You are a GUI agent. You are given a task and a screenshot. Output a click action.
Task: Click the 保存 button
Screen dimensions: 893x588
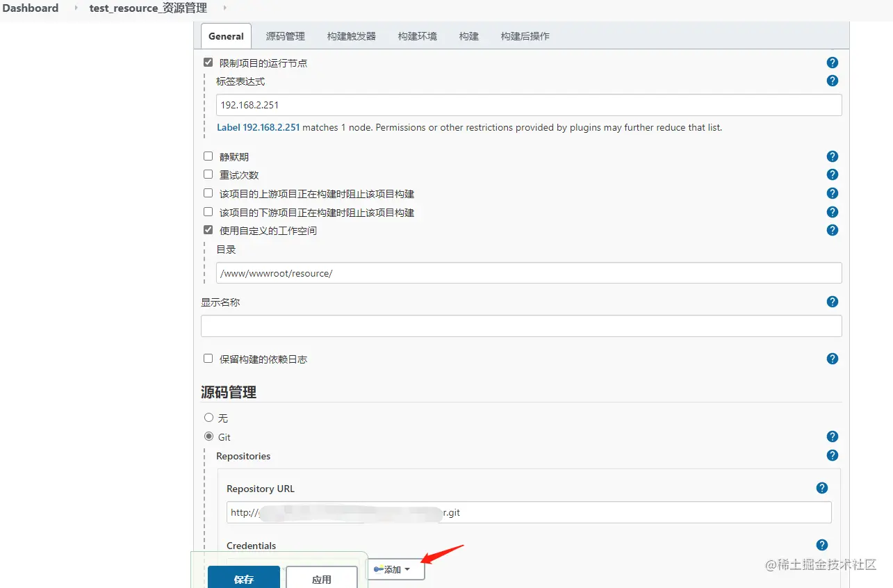[244, 578]
